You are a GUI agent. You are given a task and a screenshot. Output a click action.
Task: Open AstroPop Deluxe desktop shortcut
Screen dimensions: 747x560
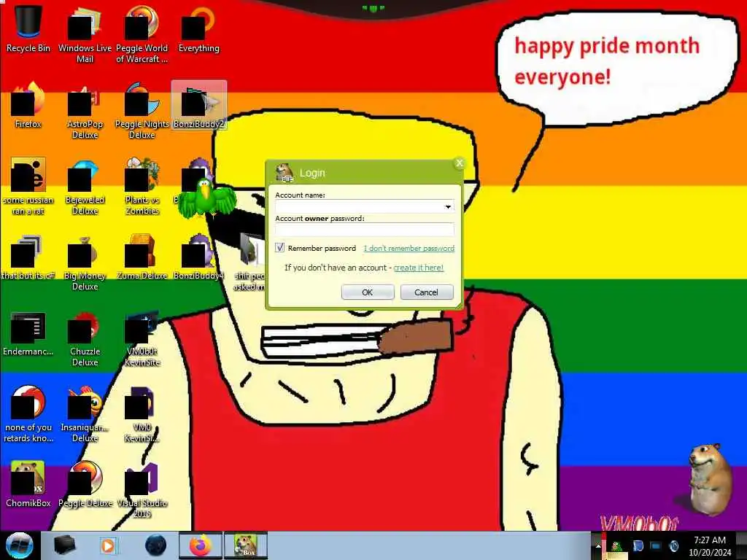pos(85,111)
